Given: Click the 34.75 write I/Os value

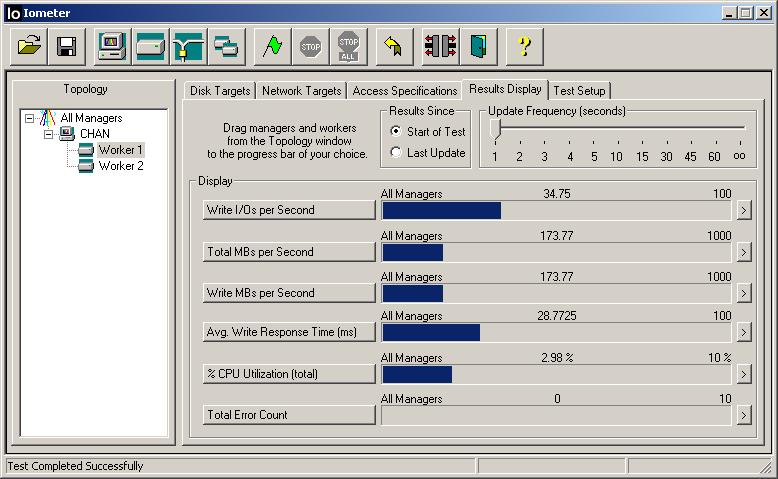Looking at the screenshot, I should pyautogui.click(x=557, y=194).
